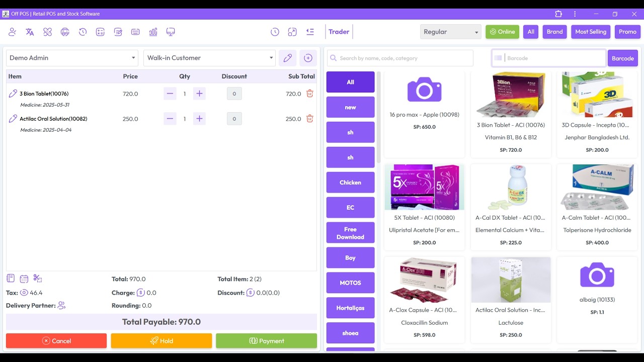The width and height of the screenshot is (644, 362).
Task: Select the shoea category
Action: (350, 333)
